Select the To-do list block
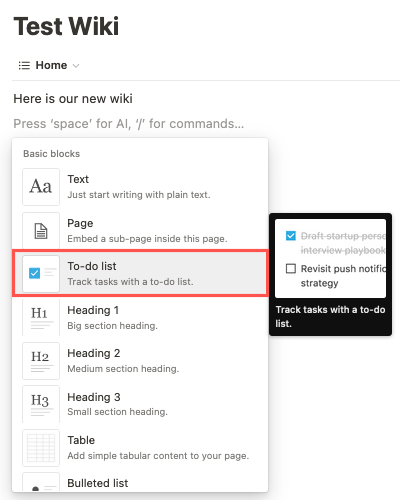The height and width of the screenshot is (500, 400). 140,274
